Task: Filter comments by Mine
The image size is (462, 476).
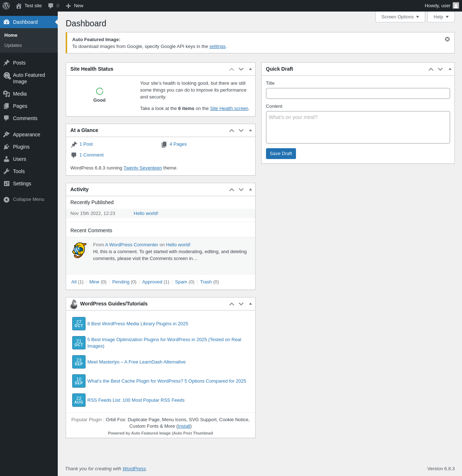Action: pos(94,282)
